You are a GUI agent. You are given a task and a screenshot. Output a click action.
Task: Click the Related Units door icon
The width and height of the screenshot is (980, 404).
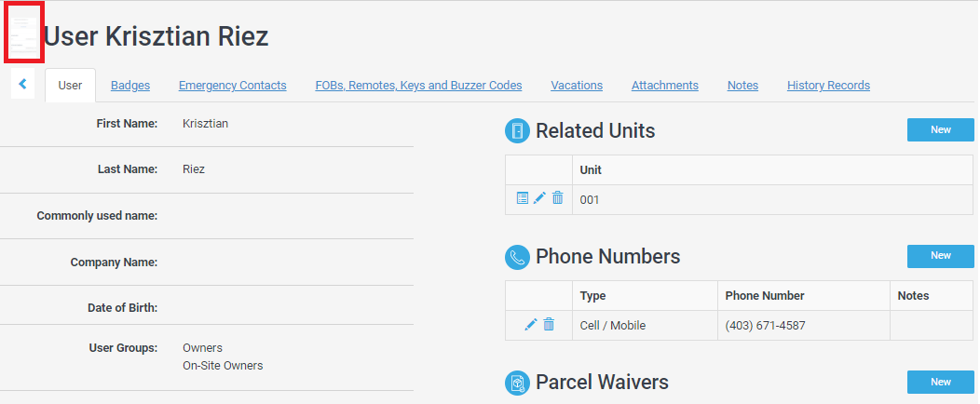[x=517, y=131]
